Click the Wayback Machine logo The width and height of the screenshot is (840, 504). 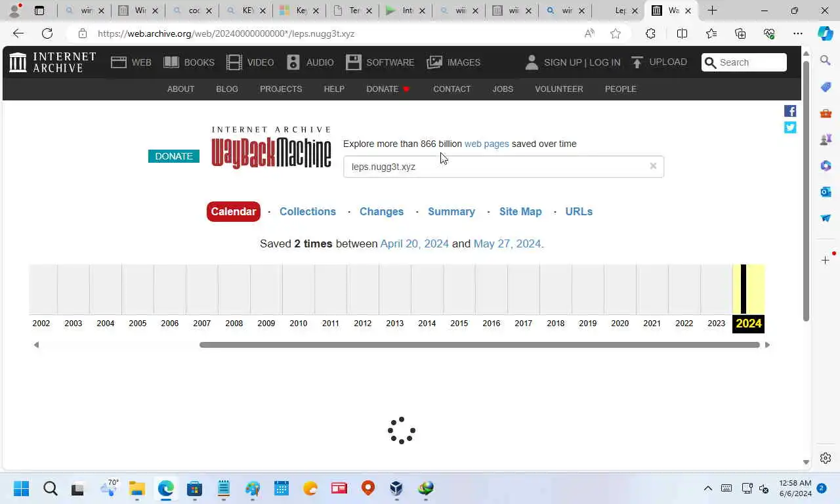(271, 148)
